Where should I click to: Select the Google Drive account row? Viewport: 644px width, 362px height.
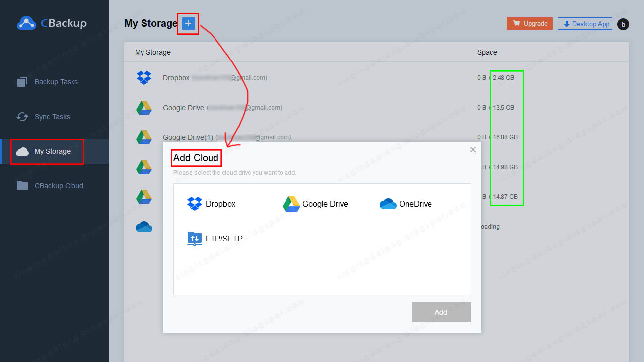(222, 108)
